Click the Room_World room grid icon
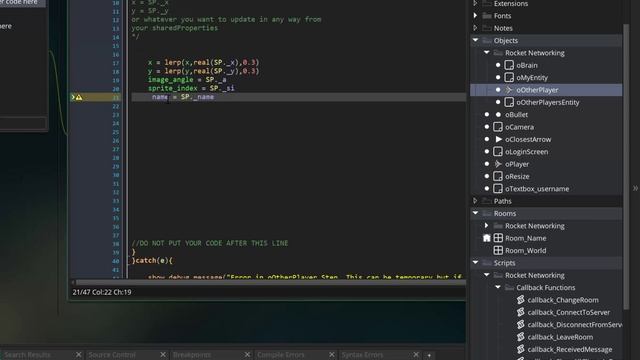The height and width of the screenshot is (360, 640). (498, 250)
